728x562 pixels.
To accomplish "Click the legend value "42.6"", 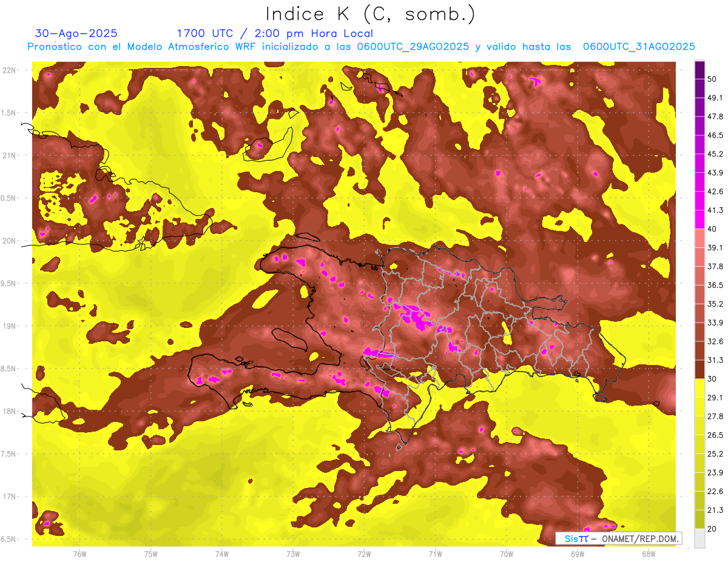I will click(x=715, y=192).
